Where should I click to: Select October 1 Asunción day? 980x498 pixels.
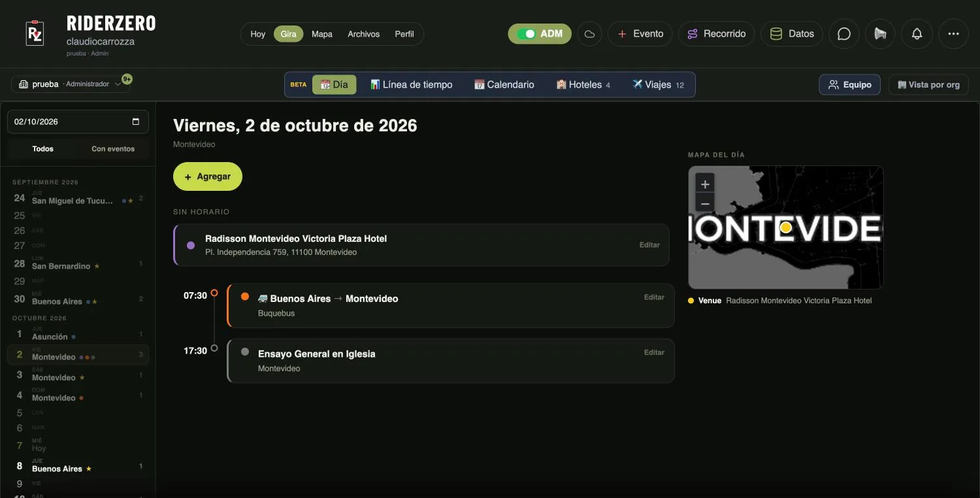78,334
